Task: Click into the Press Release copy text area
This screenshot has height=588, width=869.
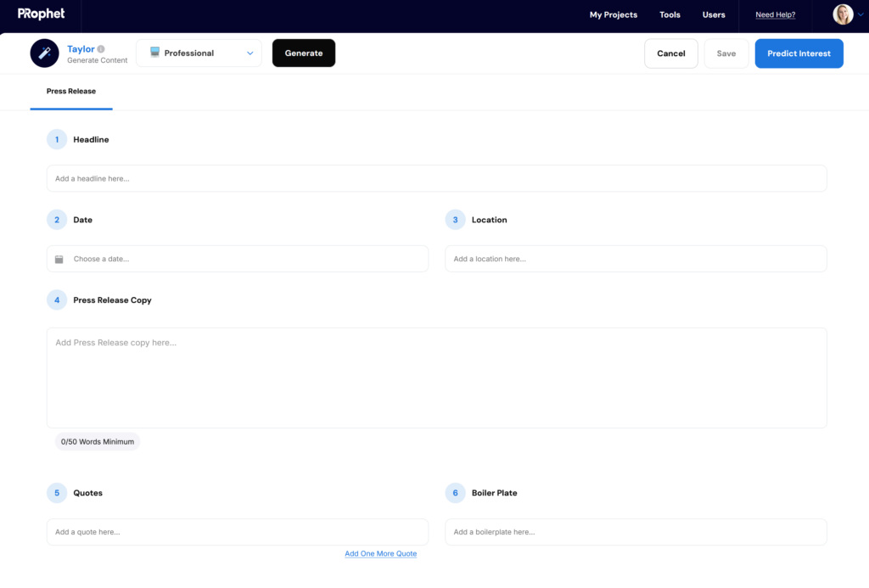Action: pyautogui.click(x=437, y=378)
